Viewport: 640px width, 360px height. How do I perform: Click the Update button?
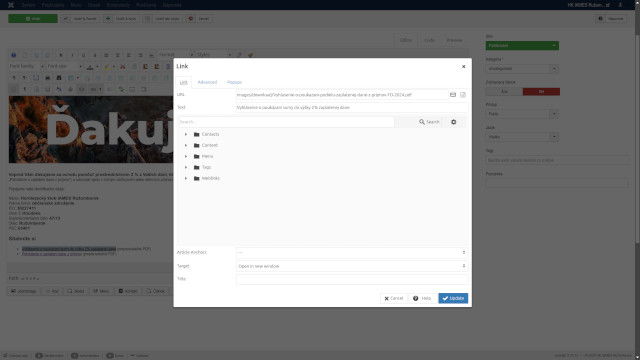click(453, 298)
